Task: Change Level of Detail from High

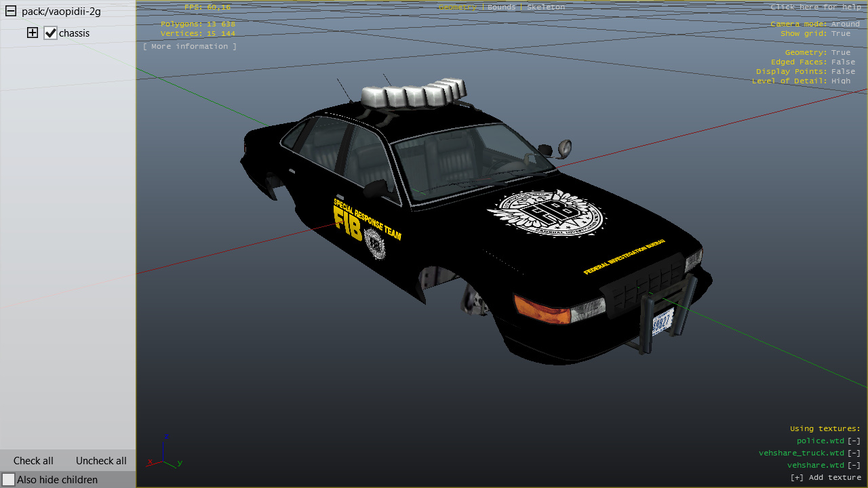Action: [x=840, y=81]
